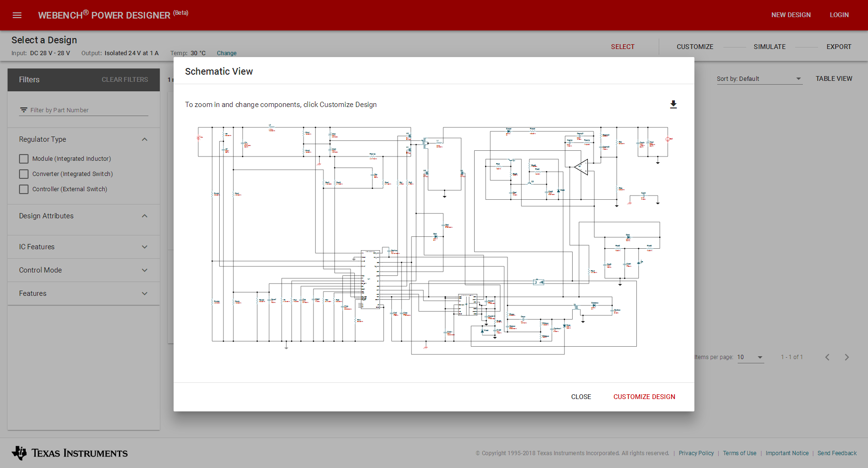
Task: Check Module (Integrated Inductor) option
Action: 24,159
